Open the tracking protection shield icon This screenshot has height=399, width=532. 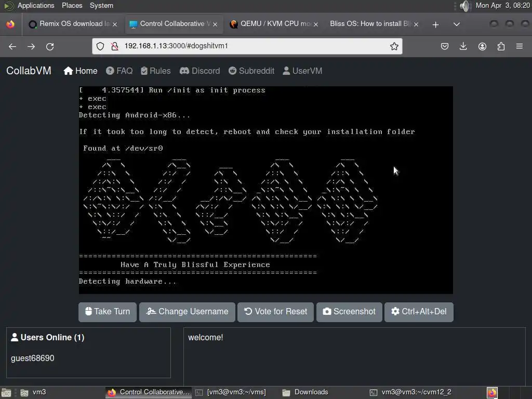[x=100, y=46]
